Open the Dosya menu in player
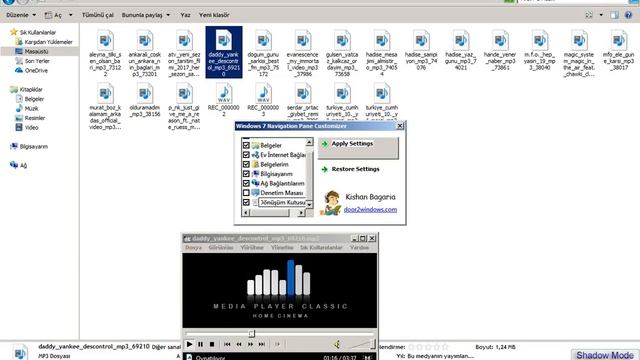The width and height of the screenshot is (640, 360). coord(193,248)
